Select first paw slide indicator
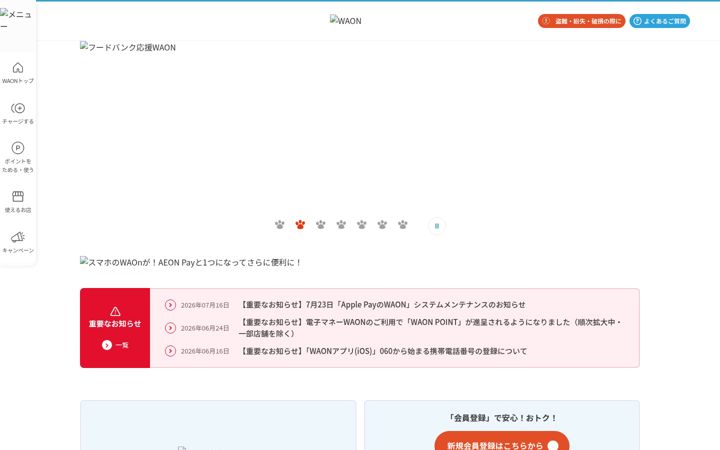This screenshot has height=450, width=720. point(280,225)
